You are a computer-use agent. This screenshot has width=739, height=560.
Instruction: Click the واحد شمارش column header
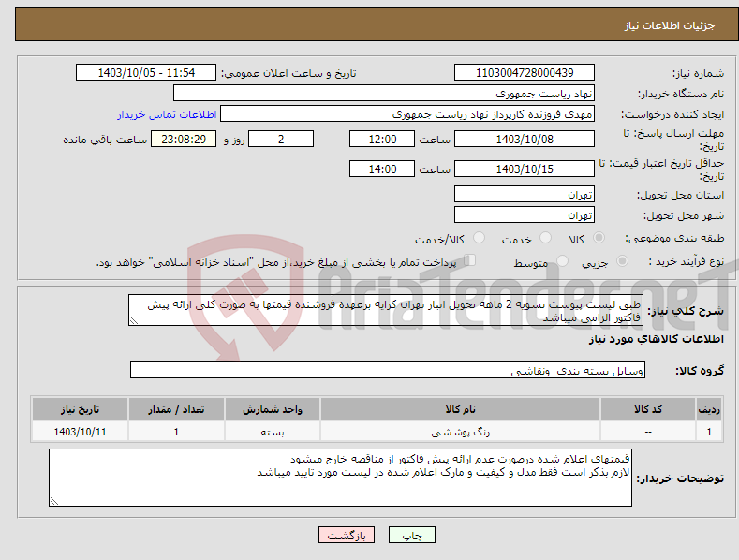[x=273, y=409]
